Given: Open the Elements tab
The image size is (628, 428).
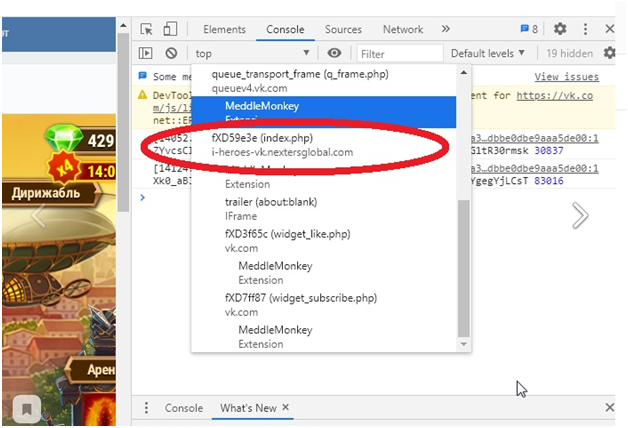Looking at the screenshot, I should coord(224,30).
